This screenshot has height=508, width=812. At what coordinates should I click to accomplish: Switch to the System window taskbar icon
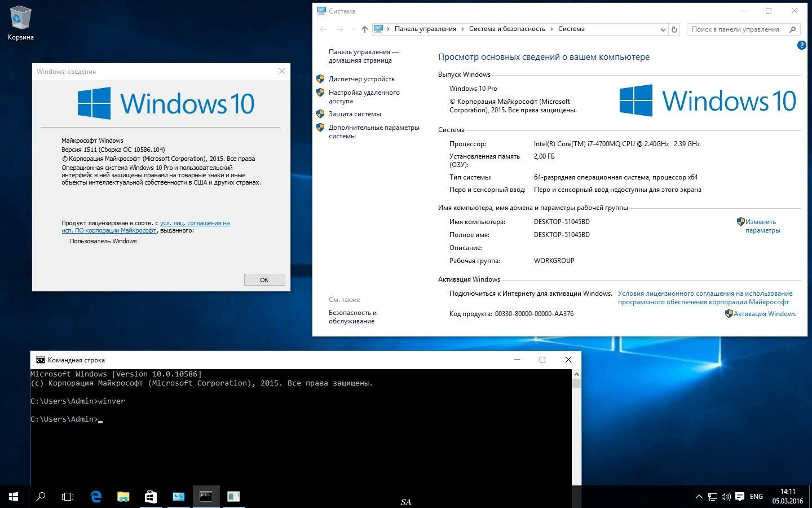click(x=178, y=497)
